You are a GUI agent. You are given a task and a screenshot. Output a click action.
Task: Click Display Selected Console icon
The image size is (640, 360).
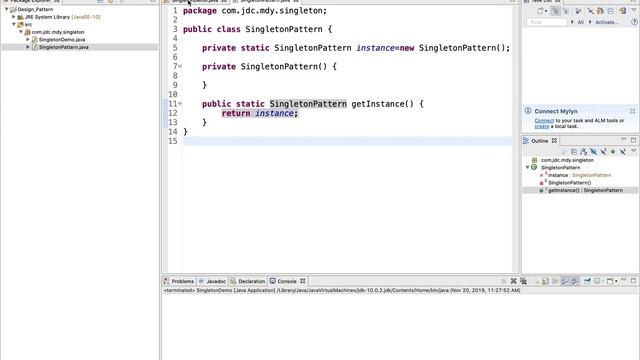[598, 281]
